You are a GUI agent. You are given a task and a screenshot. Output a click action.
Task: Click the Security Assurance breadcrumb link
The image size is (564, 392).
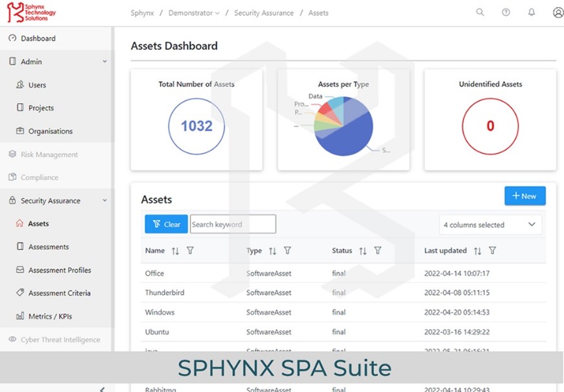point(264,13)
